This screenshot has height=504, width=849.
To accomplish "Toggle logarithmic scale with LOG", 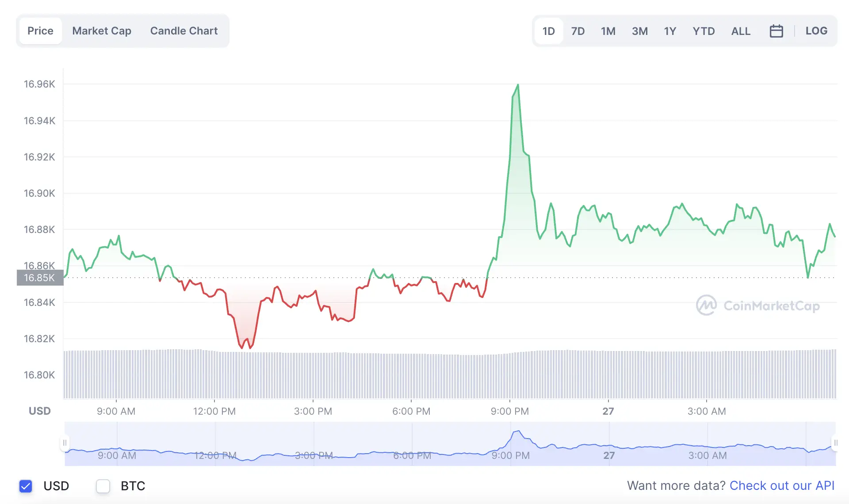I will (x=816, y=31).
